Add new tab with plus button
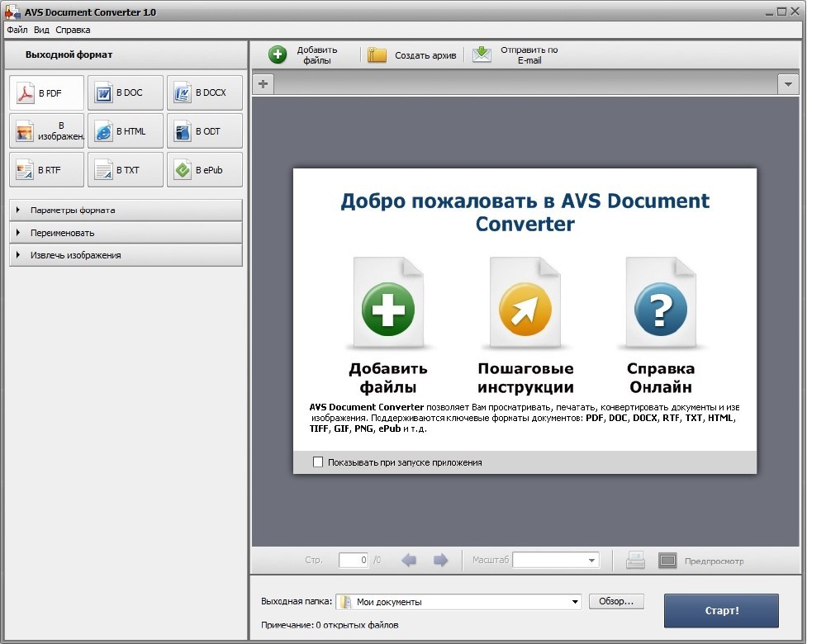Viewport: 826px width, 644px height. point(263,83)
